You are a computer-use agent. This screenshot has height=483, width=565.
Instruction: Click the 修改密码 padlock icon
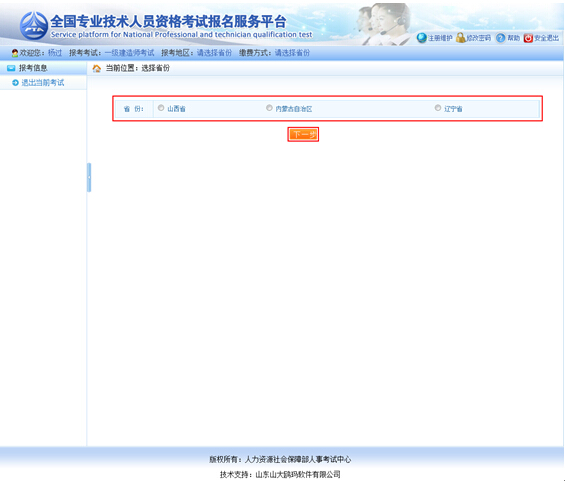coord(461,37)
